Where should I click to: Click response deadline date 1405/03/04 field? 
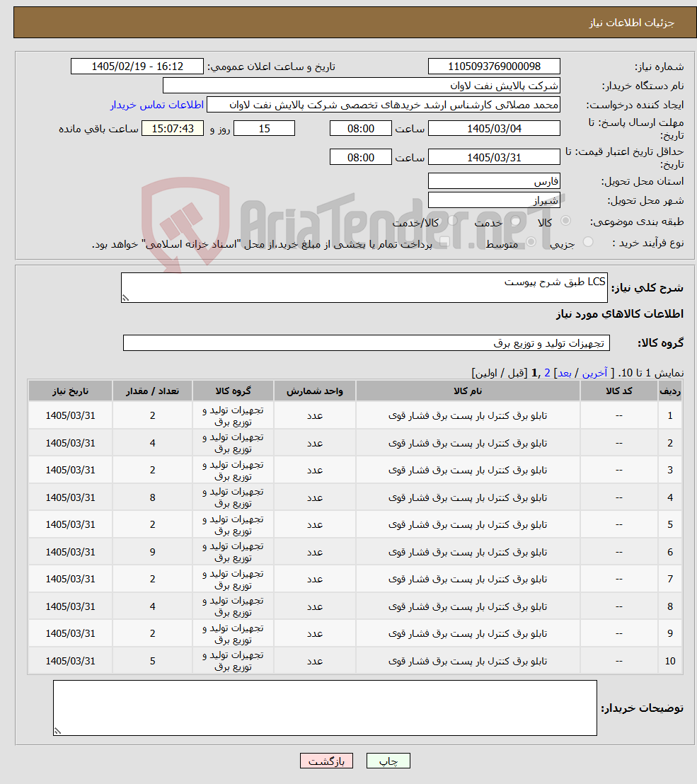click(494, 129)
